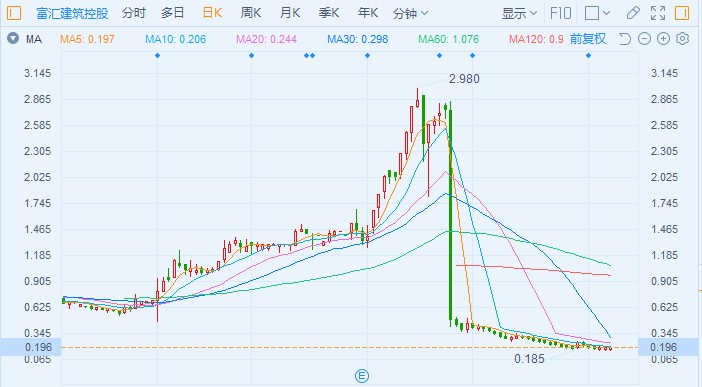Select the 季K quarterly candlestick tab
The width and height of the screenshot is (702, 387).
pyautogui.click(x=329, y=13)
